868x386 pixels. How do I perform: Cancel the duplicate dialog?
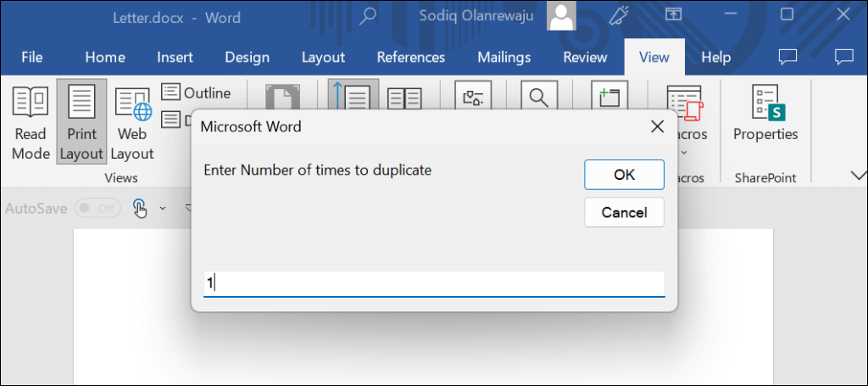[x=624, y=213]
